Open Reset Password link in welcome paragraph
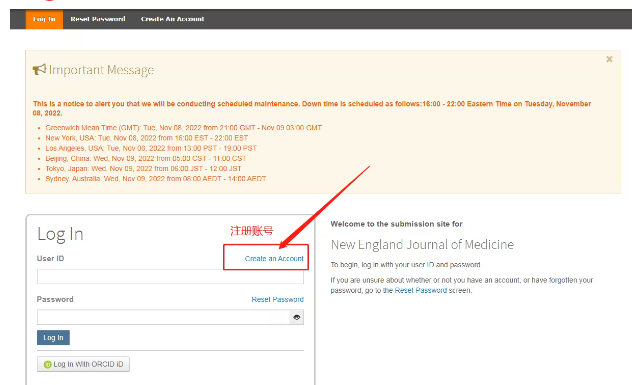Image resolution: width=632 pixels, height=385 pixels. [x=421, y=290]
